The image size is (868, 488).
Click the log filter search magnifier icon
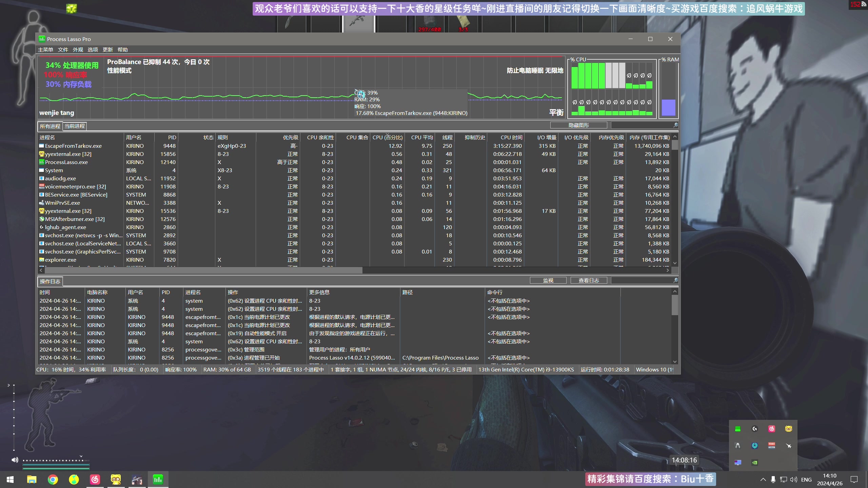tap(675, 280)
